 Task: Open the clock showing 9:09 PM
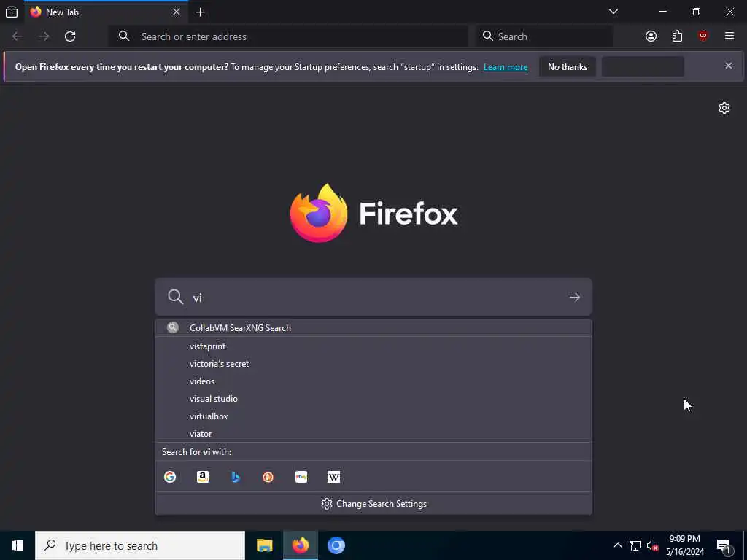[x=684, y=545]
